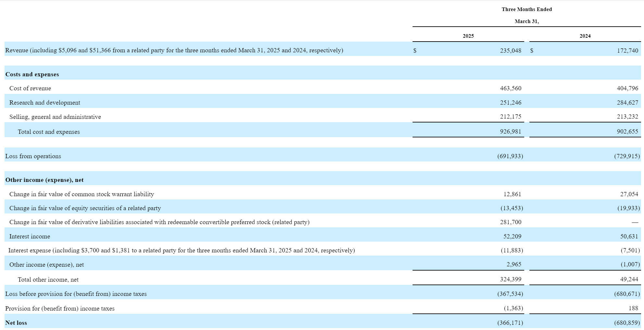Select the SG&A value 212,175
This screenshot has width=644, height=330.
[511, 117]
